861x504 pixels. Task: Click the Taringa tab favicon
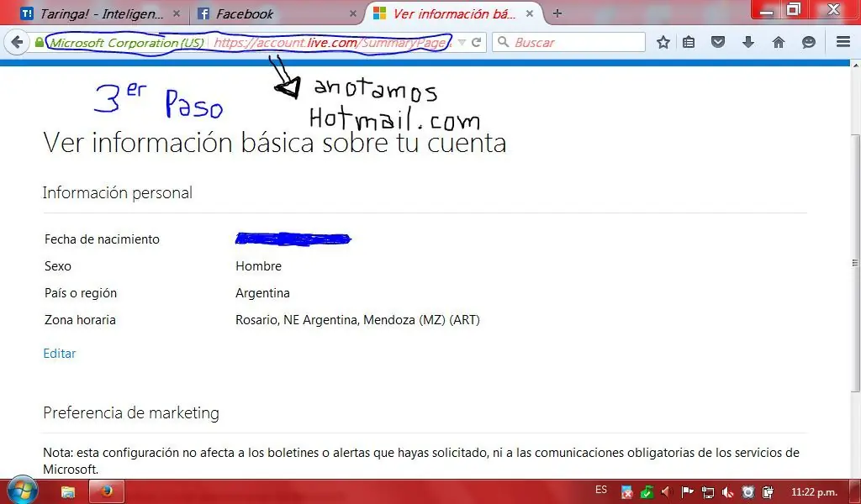coord(26,13)
